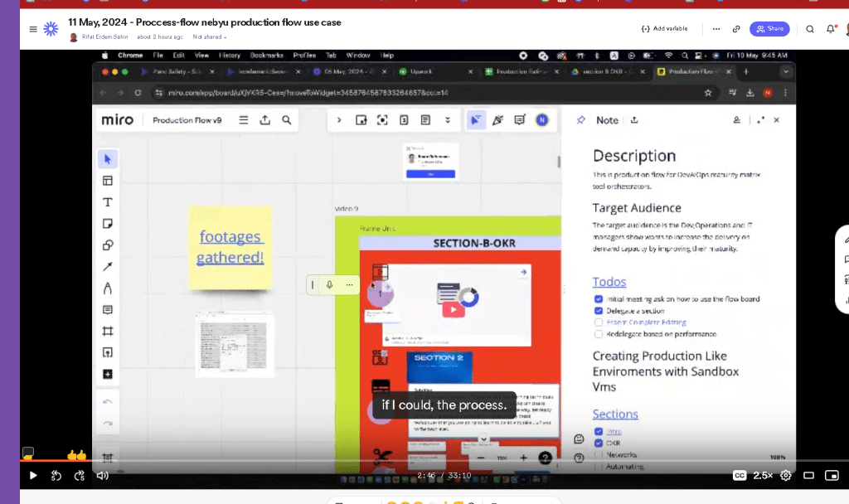This screenshot has height=504, width=849.
Task: Mute the video volume speaker
Action: (x=102, y=475)
